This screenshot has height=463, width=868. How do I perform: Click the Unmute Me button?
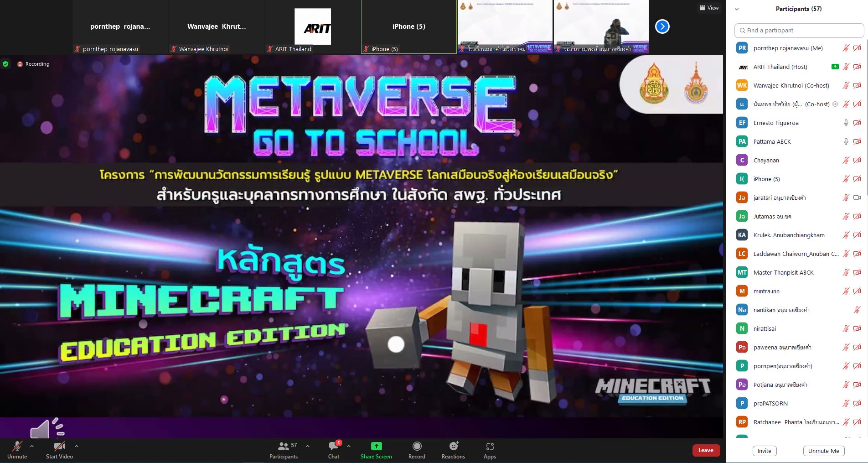click(824, 451)
